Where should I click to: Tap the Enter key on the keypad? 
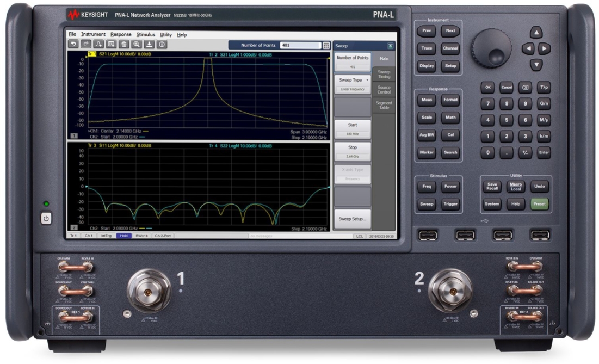pos(544,152)
